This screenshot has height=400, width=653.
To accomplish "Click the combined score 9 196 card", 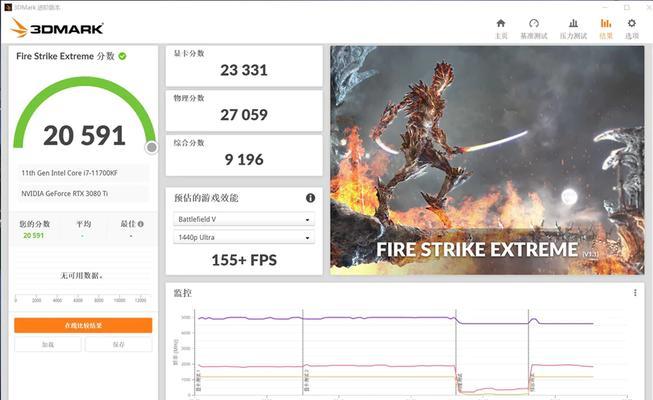I will 244,155.
